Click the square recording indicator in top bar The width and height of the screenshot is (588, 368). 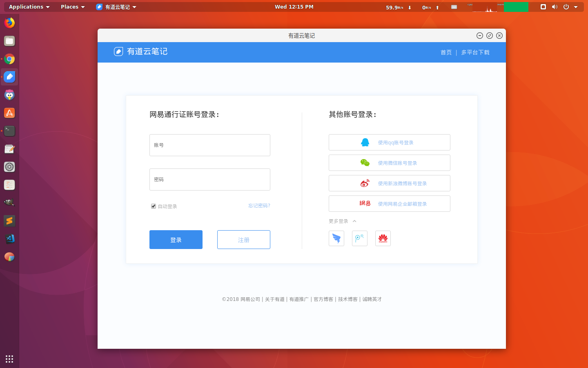pos(543,7)
